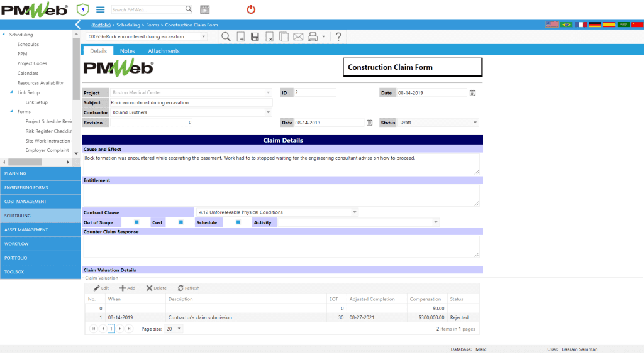Switch language using the French flag
The image size is (644, 362).
point(580,25)
